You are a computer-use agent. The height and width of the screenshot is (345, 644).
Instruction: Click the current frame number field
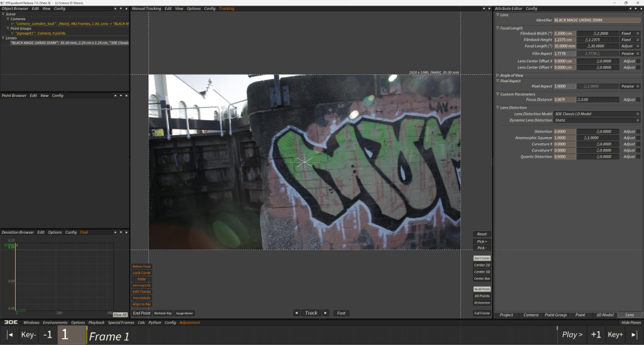tap(72, 335)
